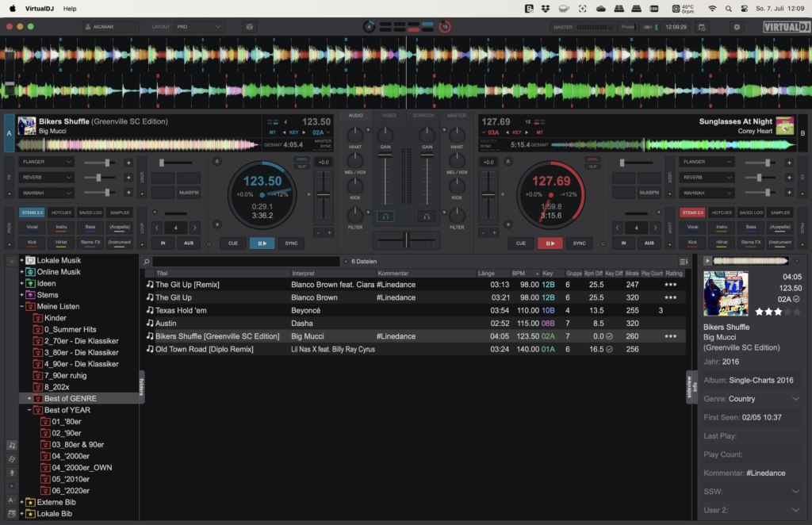Viewport: 812px width, 525px height.
Task: Click the music note icon in the sidebar
Action: tap(11, 445)
